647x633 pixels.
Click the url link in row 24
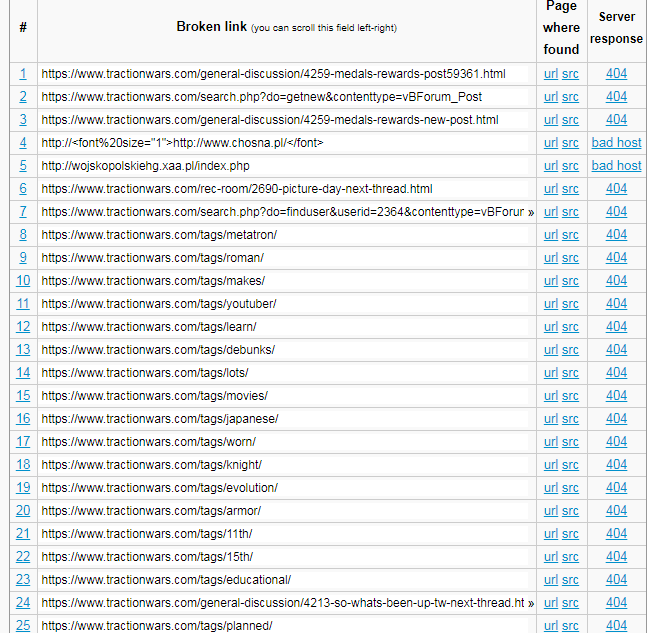tap(550, 603)
